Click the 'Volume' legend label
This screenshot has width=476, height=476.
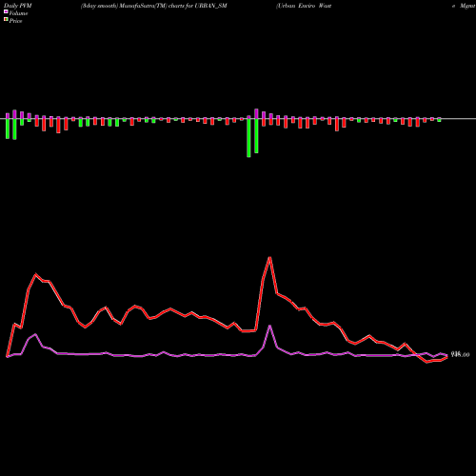[x=18, y=13]
